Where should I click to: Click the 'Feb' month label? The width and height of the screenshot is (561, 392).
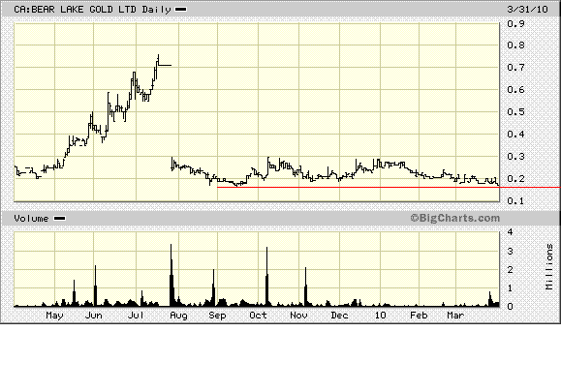click(x=419, y=316)
